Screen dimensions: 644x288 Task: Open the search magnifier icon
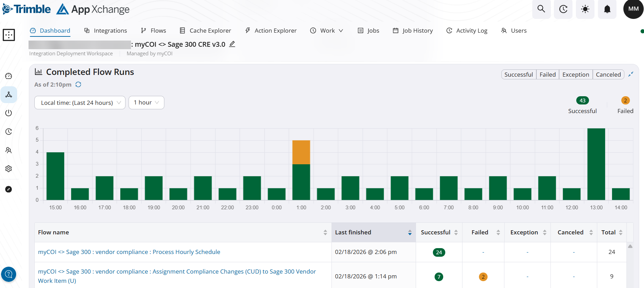pos(541,9)
